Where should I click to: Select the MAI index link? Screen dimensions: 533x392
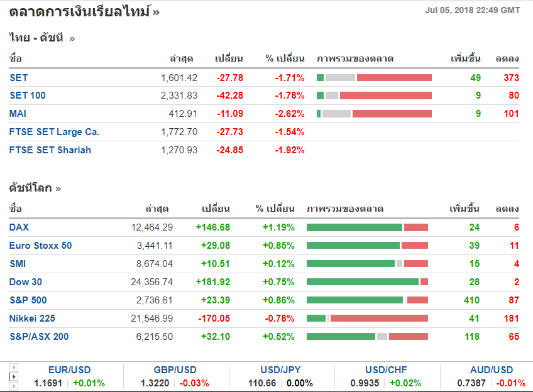pos(18,114)
